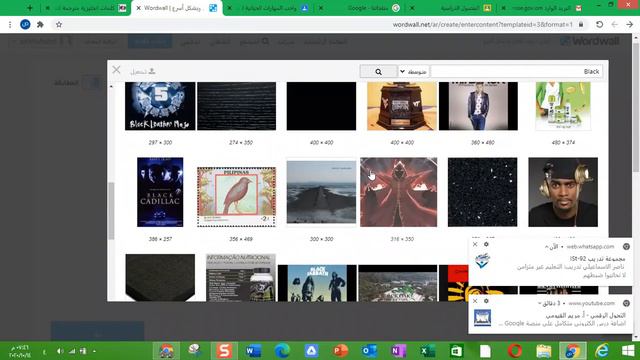The width and height of the screenshot is (640, 360).
Task: Switch to the Wordwall browser tab
Action: [x=178, y=8]
